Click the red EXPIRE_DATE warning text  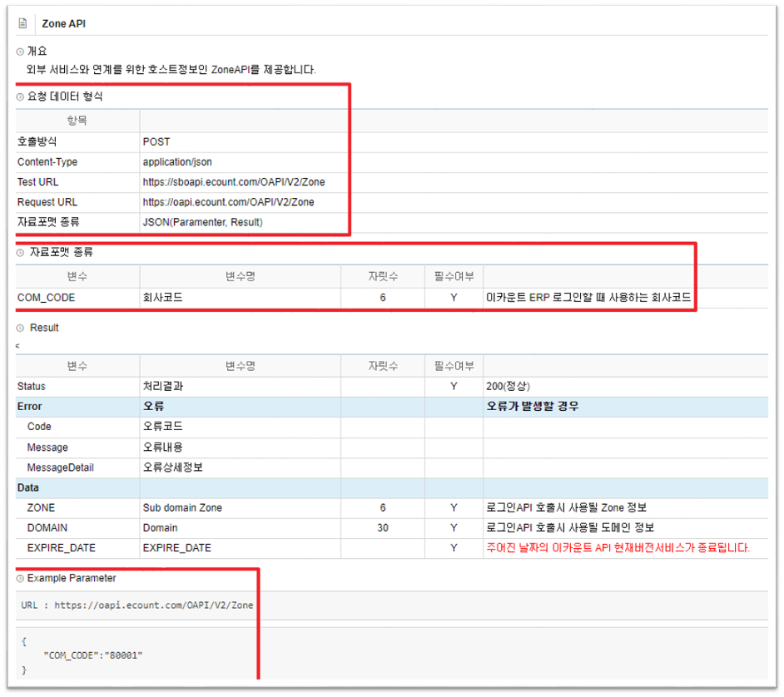coord(618,548)
